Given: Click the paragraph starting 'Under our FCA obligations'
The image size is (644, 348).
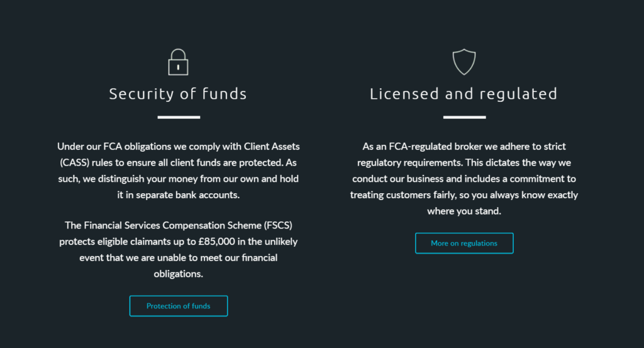Looking at the screenshot, I should (x=179, y=171).
